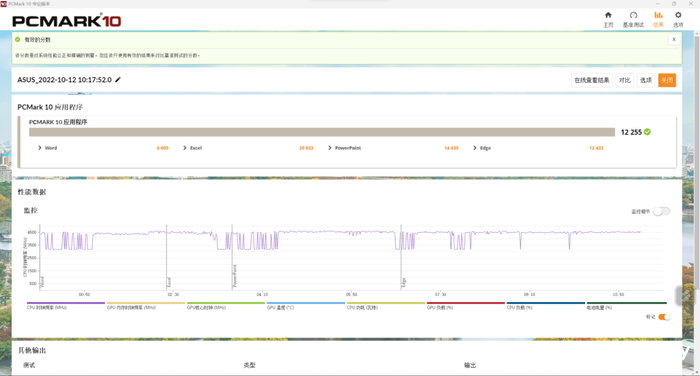
Task: Click the Compare button
Action: click(x=625, y=80)
